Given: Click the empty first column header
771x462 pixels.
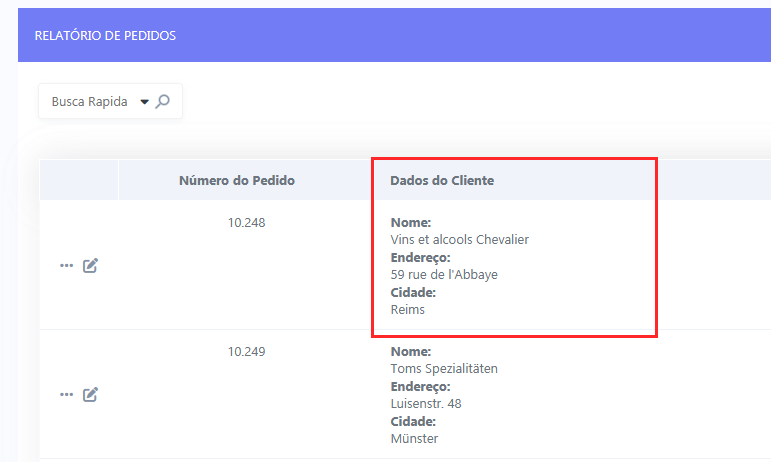Looking at the screenshot, I should pyautogui.click(x=79, y=180).
